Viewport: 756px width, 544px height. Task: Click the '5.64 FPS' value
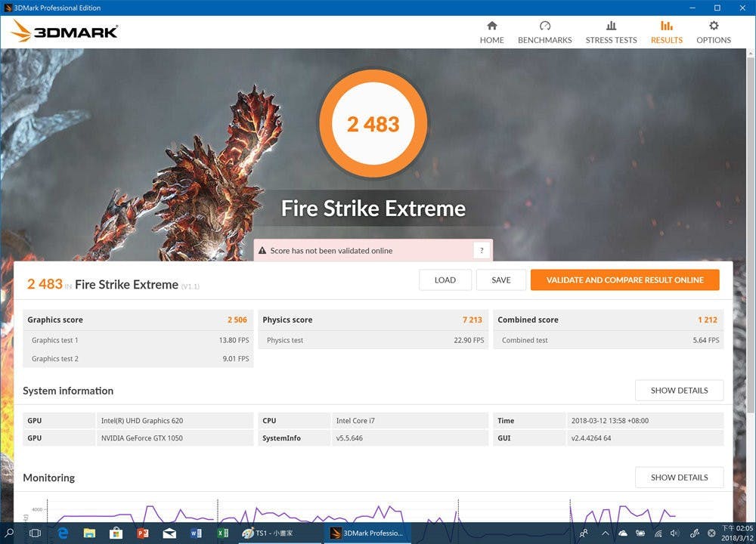click(x=706, y=340)
